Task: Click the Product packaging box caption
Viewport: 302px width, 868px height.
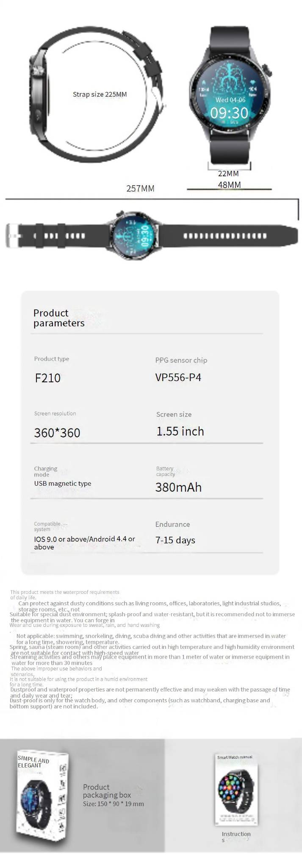Action: click(x=107, y=791)
